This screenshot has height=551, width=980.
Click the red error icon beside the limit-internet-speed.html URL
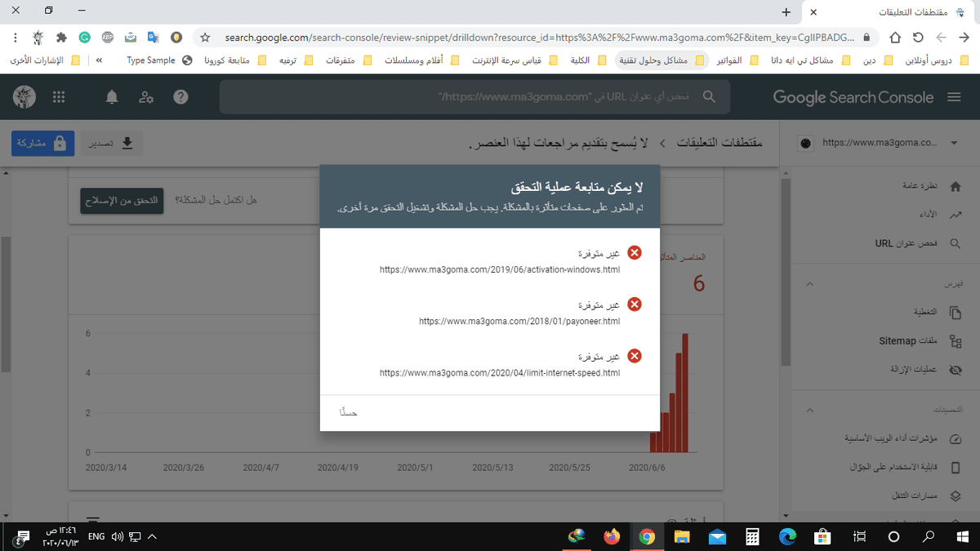tap(634, 357)
